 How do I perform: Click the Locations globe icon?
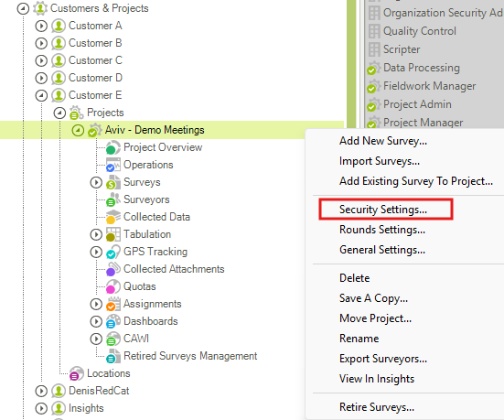[77, 373]
